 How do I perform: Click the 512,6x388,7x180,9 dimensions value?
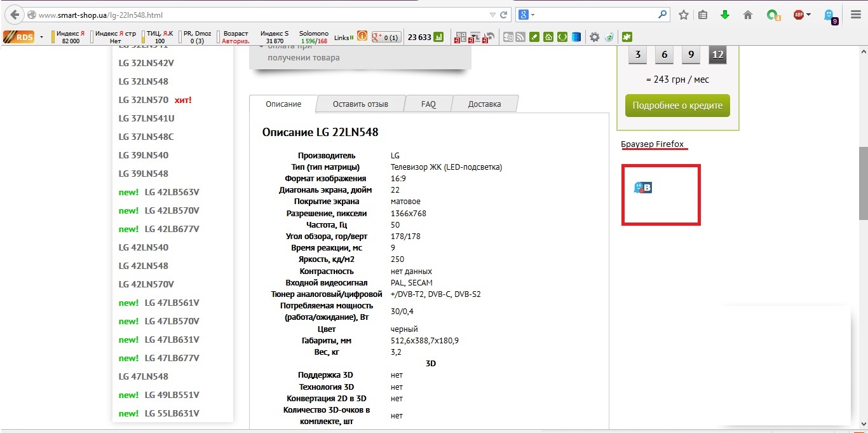pyautogui.click(x=424, y=341)
